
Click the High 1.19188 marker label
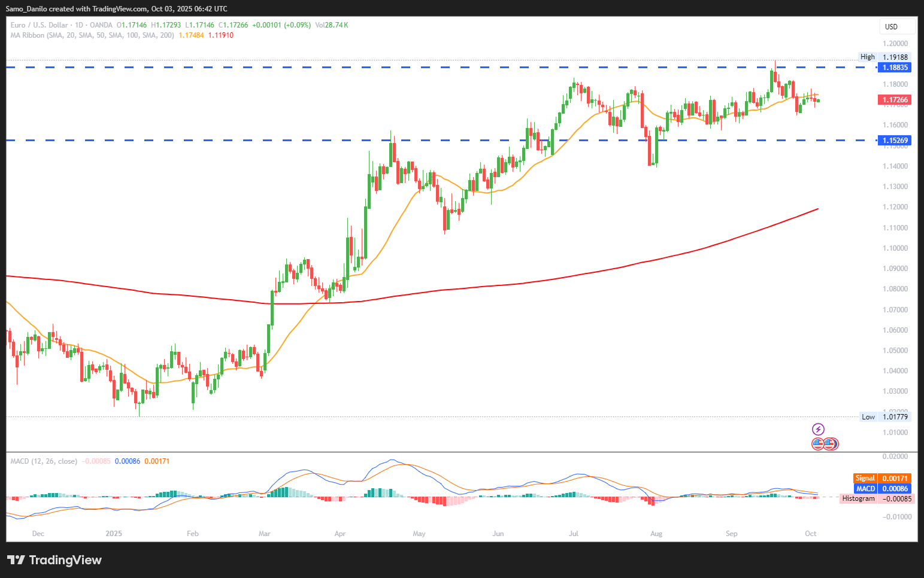pos(885,57)
